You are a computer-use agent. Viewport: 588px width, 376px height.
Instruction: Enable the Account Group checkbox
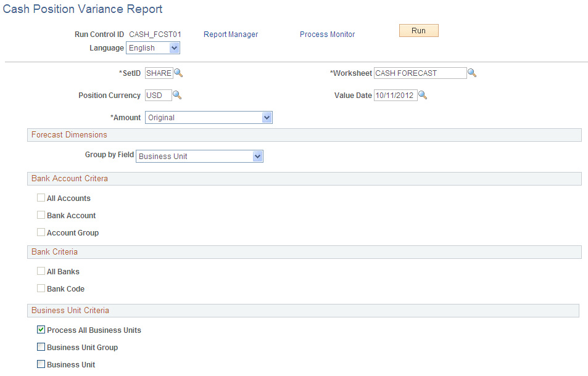[x=41, y=232]
